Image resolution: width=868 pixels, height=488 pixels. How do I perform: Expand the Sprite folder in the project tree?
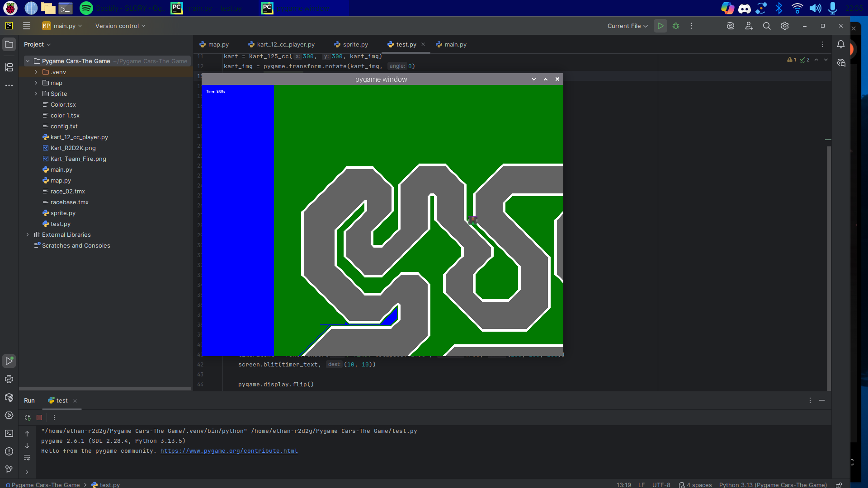click(x=36, y=94)
